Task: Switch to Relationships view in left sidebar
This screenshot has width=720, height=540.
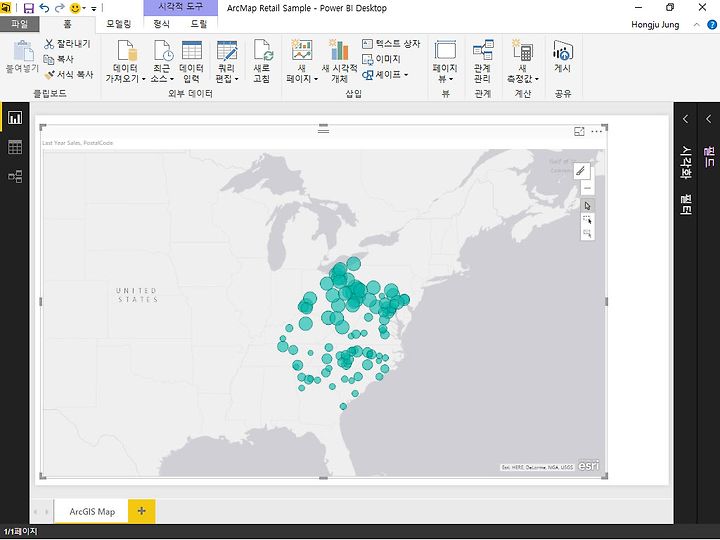Action: click(15, 176)
